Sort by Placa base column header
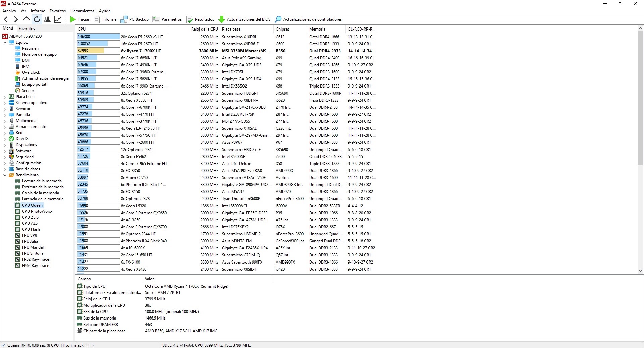This screenshot has width=644, height=348. 247,29
